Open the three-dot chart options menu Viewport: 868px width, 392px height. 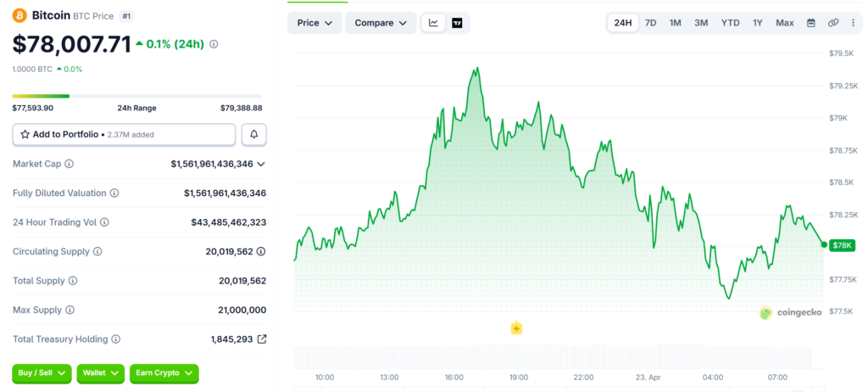click(x=853, y=23)
